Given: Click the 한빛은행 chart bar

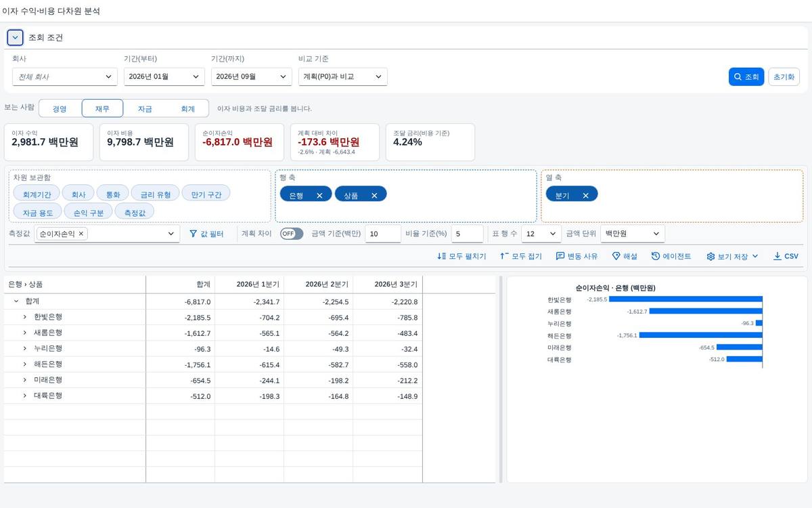Looking at the screenshot, I should 686,299.
